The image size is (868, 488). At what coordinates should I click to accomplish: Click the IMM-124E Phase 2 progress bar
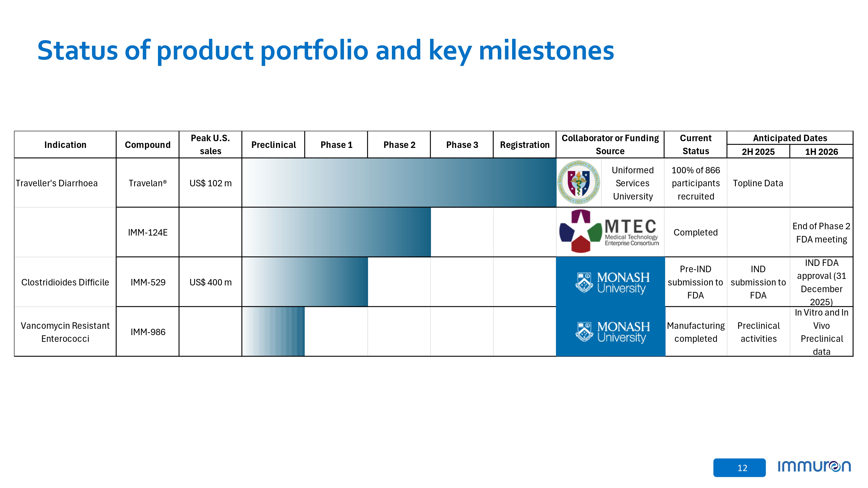click(x=336, y=232)
